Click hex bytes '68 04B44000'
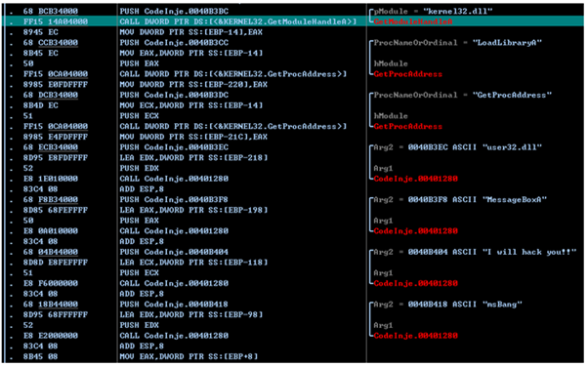 51,252
